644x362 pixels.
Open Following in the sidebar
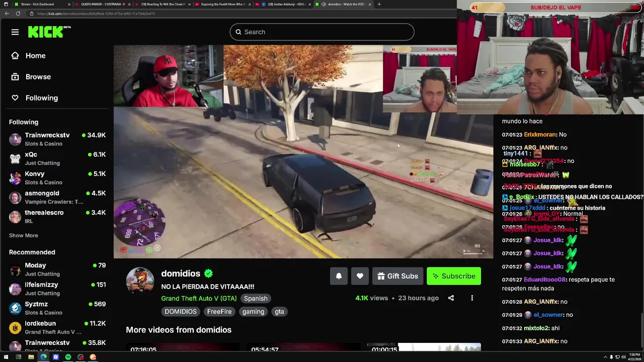[35, 98]
